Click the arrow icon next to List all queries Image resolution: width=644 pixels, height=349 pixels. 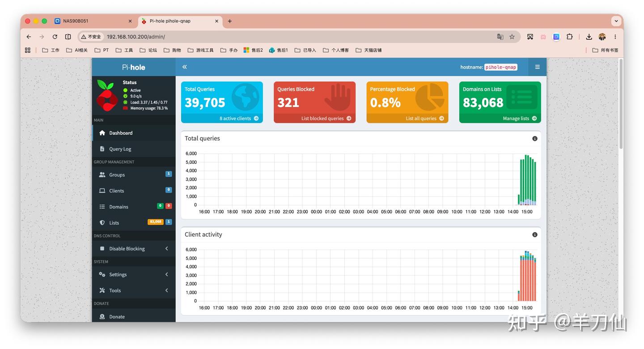[441, 119]
